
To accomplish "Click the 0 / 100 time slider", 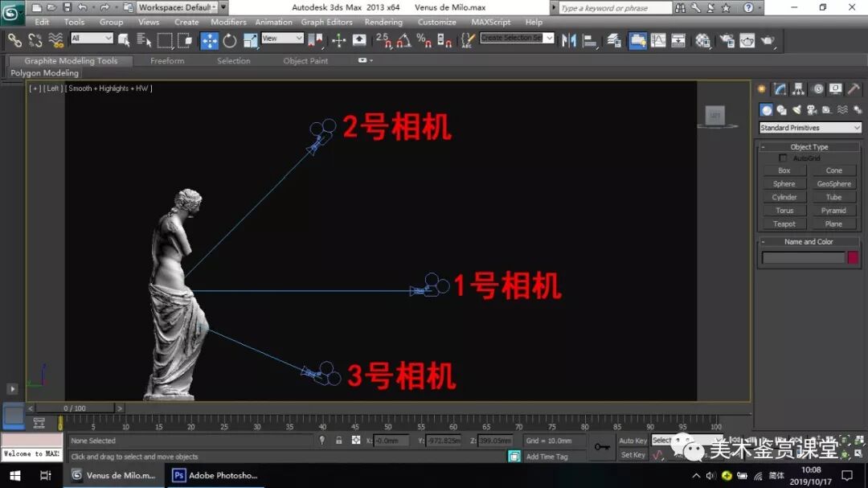I will pos(75,408).
